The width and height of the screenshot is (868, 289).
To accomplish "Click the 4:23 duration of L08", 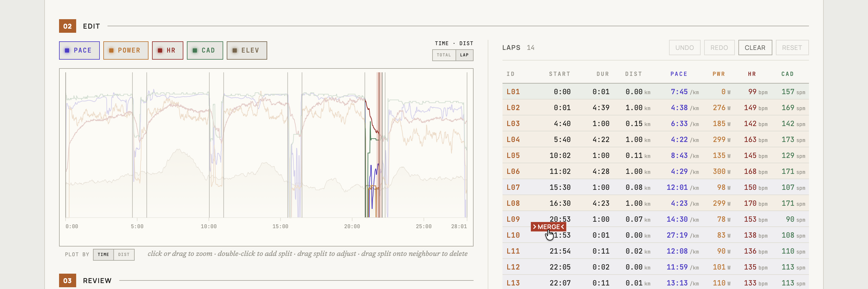I will click(x=601, y=203).
